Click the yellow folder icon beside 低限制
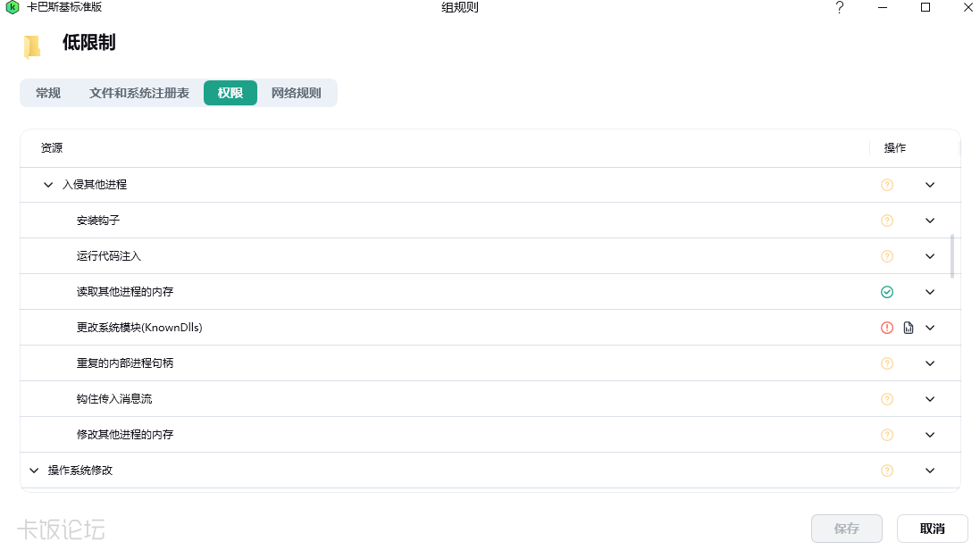Viewport: 980px width, 550px height. pos(32,46)
